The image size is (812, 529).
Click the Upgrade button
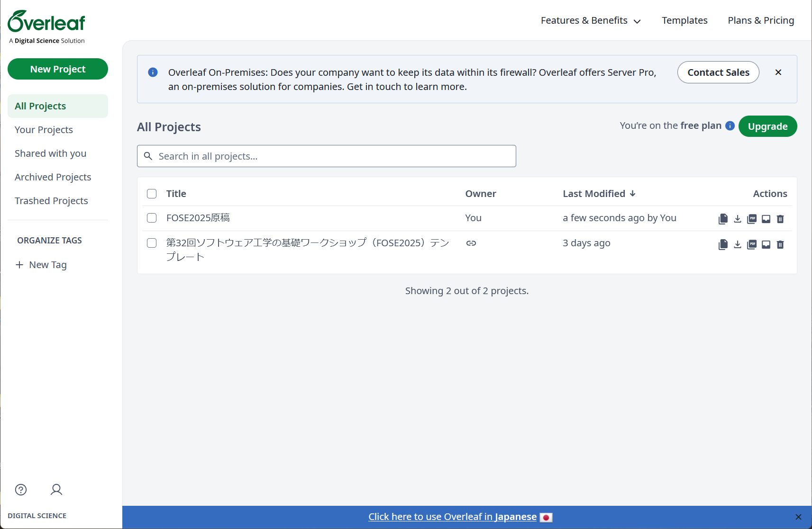pyautogui.click(x=767, y=126)
